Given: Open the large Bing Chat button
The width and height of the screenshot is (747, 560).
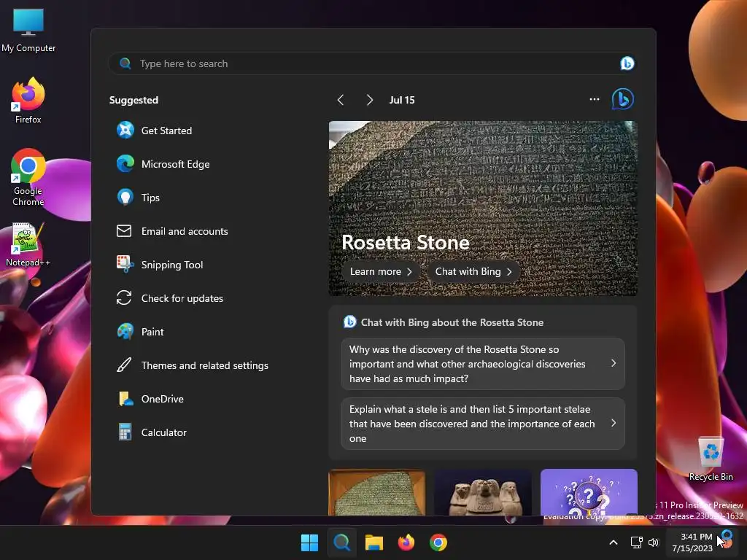Looking at the screenshot, I should pos(623,99).
